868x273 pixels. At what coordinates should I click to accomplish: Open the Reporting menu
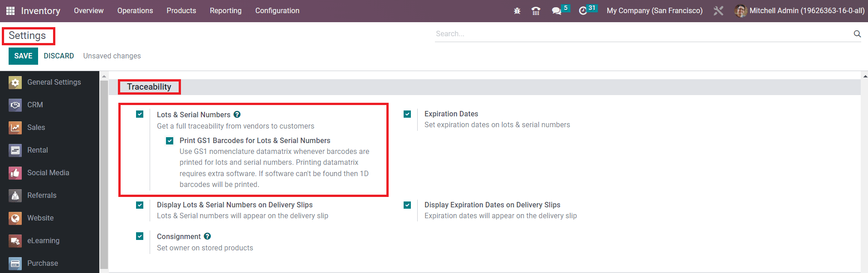coord(225,11)
